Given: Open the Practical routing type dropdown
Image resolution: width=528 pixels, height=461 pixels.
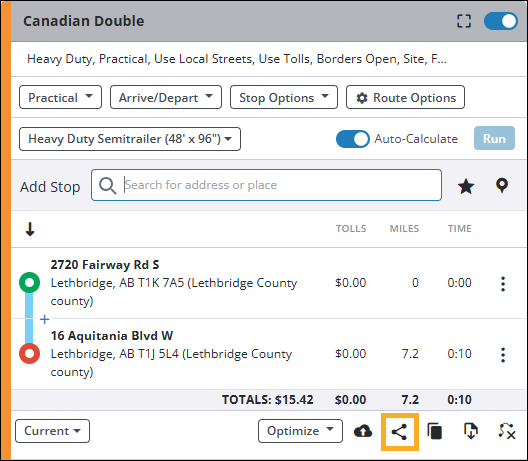Looking at the screenshot, I should 61,97.
